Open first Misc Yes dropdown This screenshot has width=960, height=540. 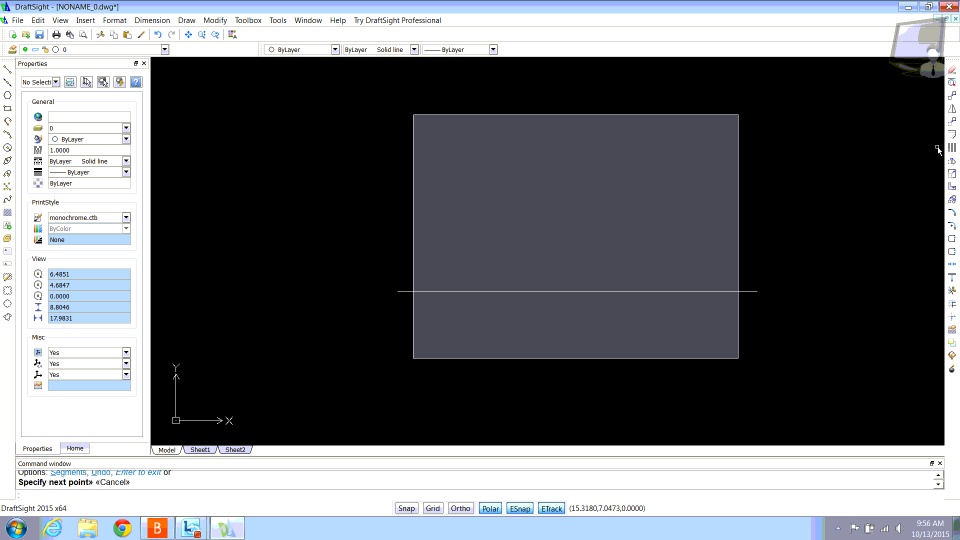coord(126,353)
